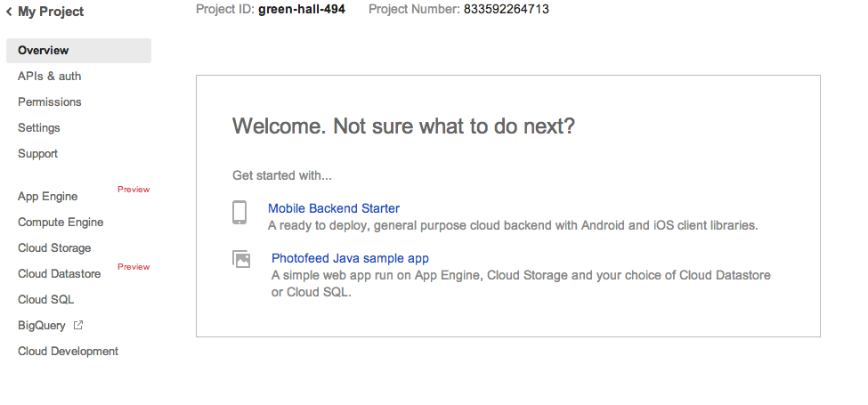
Task: Go back using the My Project chevron
Action: click(x=9, y=12)
